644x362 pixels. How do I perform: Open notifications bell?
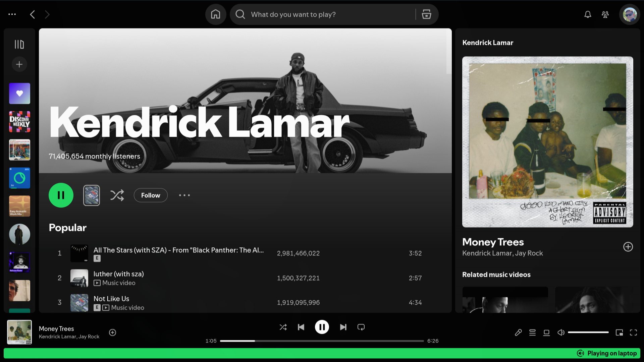588,14
